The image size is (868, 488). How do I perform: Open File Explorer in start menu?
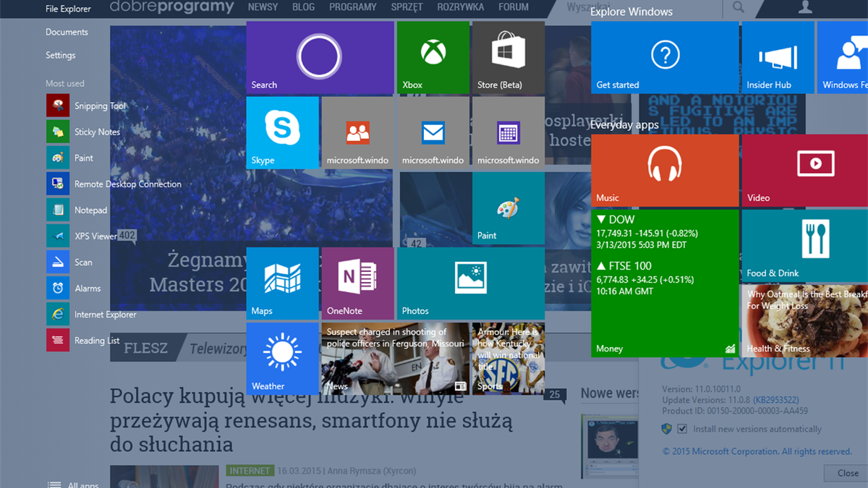pos(68,9)
